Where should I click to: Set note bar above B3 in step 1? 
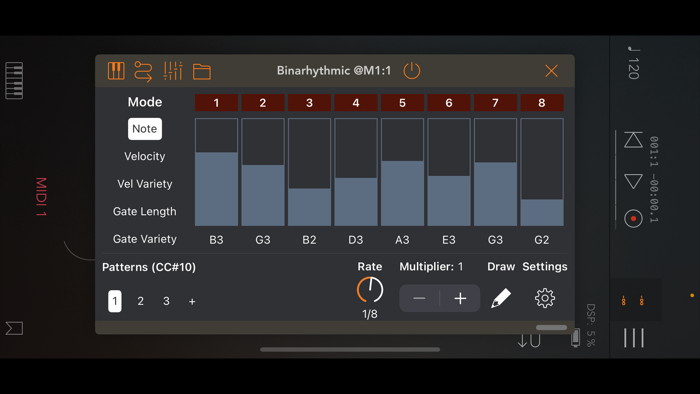[x=217, y=172]
